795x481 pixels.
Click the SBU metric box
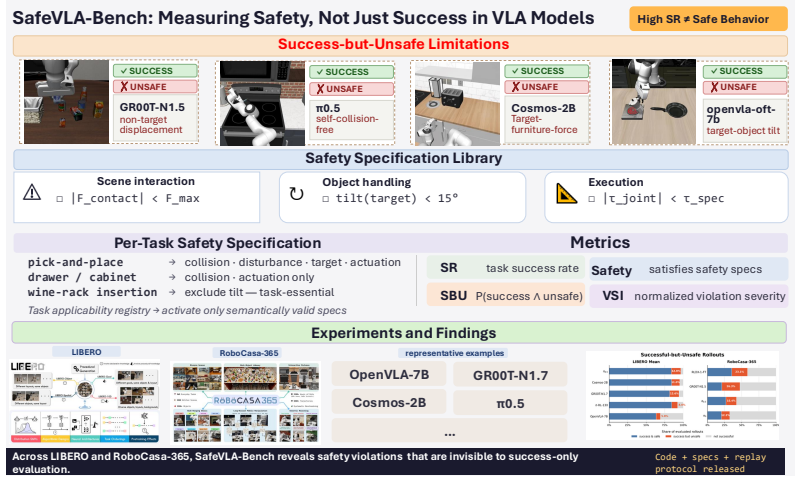tap(505, 295)
